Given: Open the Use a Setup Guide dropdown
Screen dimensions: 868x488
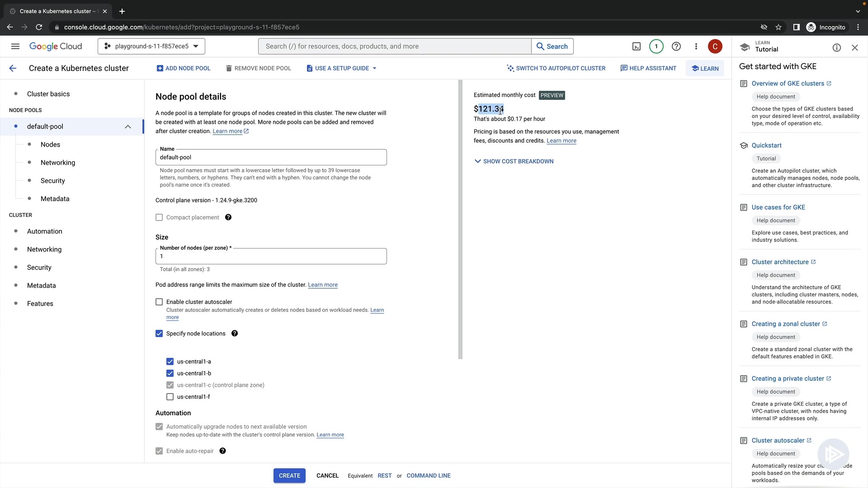Looking at the screenshot, I should (341, 68).
